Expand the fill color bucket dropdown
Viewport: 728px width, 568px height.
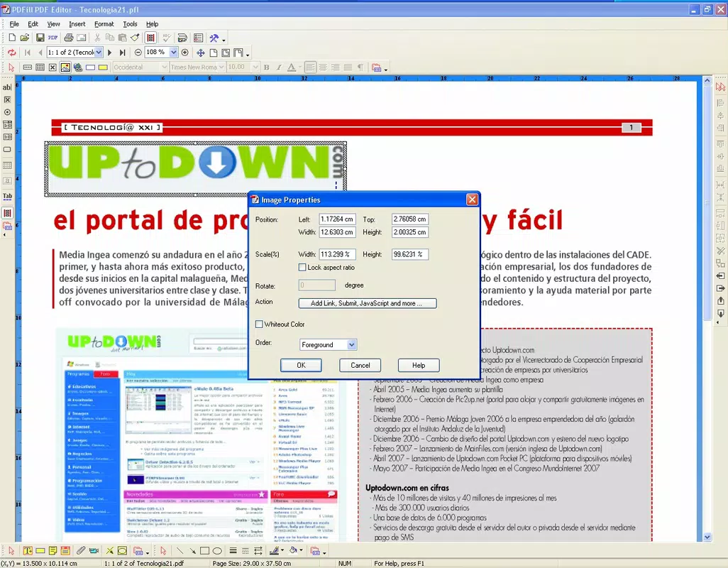pos(302,551)
